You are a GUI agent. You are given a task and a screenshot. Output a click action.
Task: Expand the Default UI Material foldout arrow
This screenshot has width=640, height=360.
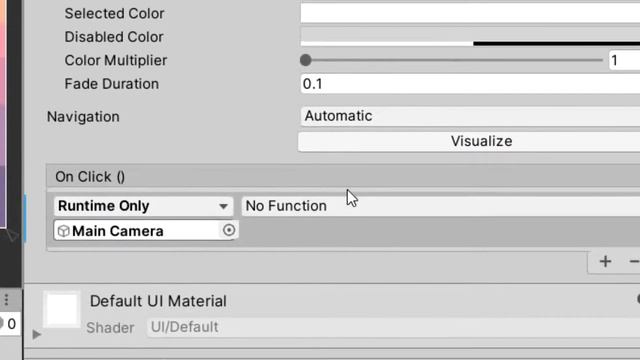(37, 335)
